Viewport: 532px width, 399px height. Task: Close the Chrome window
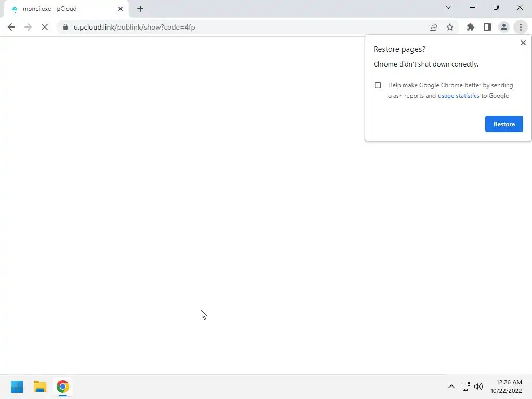point(520,7)
